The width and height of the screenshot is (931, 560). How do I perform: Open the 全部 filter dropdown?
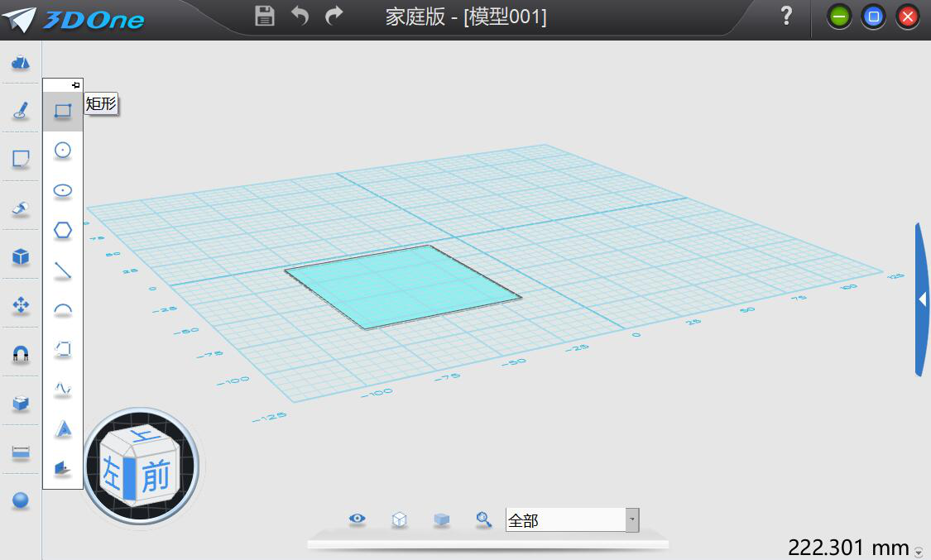pos(632,520)
